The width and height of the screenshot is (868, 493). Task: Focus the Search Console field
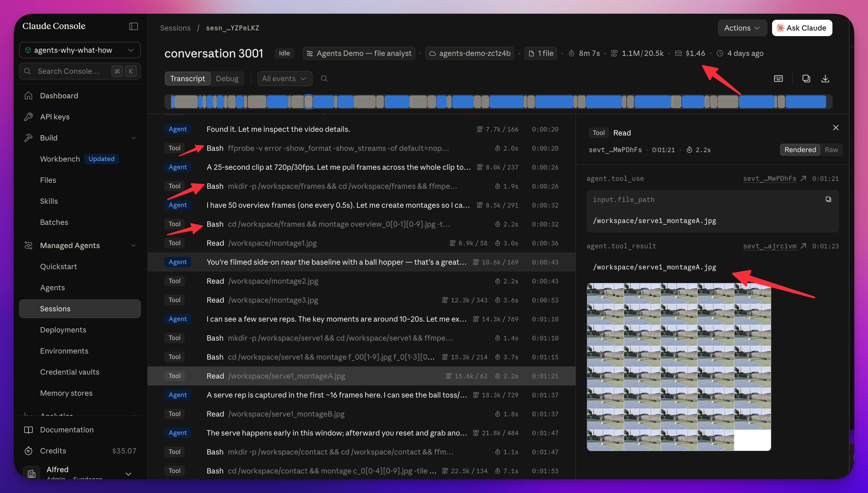pos(80,71)
